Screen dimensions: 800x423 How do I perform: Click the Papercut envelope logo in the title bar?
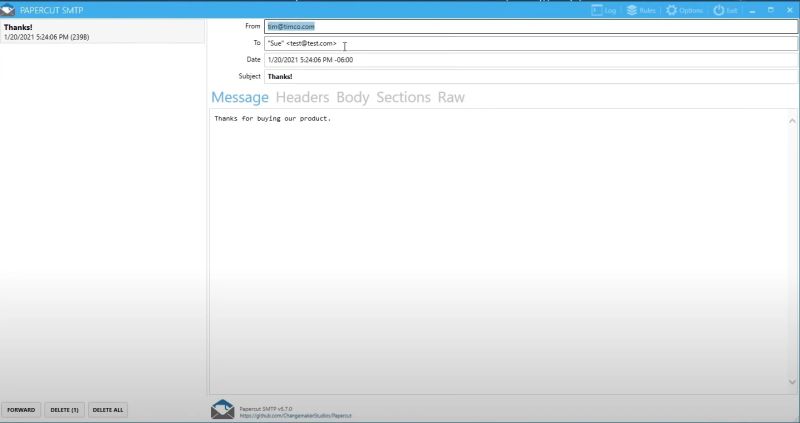(x=8, y=10)
